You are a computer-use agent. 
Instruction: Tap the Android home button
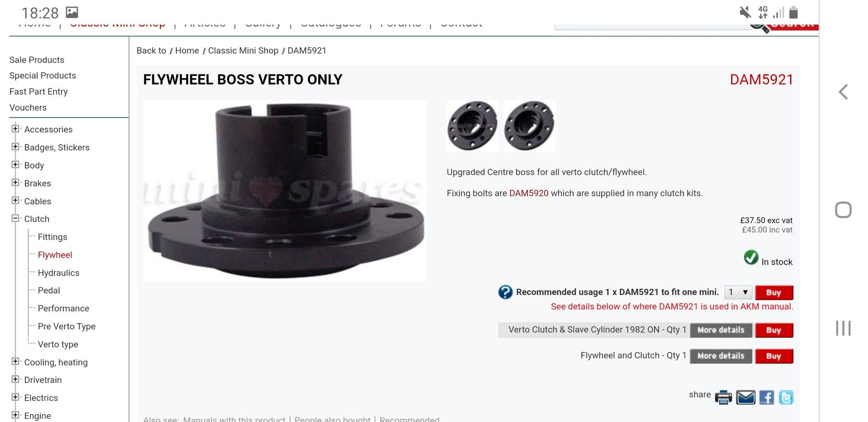843,210
